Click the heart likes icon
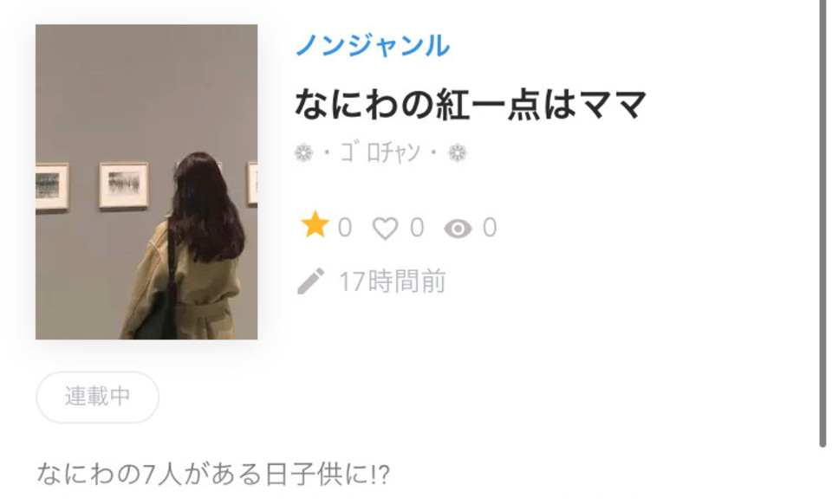Image resolution: width=832 pixels, height=504 pixels. [x=385, y=229]
